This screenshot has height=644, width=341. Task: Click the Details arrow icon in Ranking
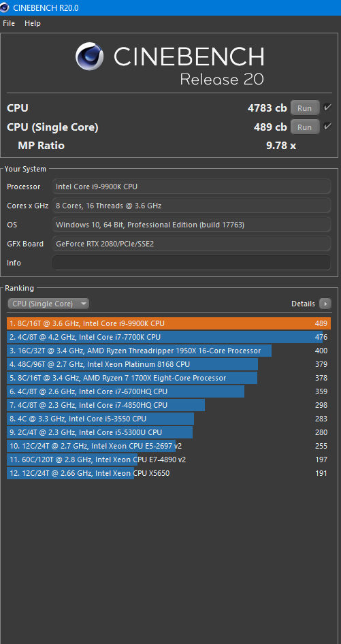click(x=325, y=304)
